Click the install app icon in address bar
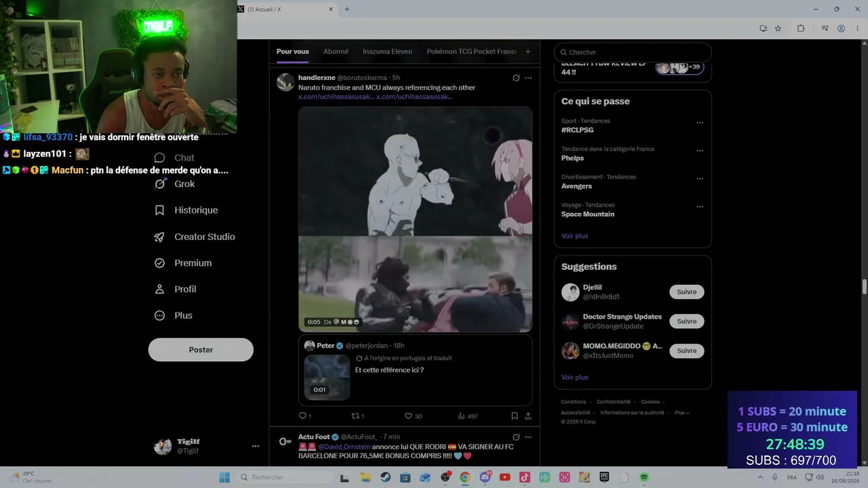 764,28
